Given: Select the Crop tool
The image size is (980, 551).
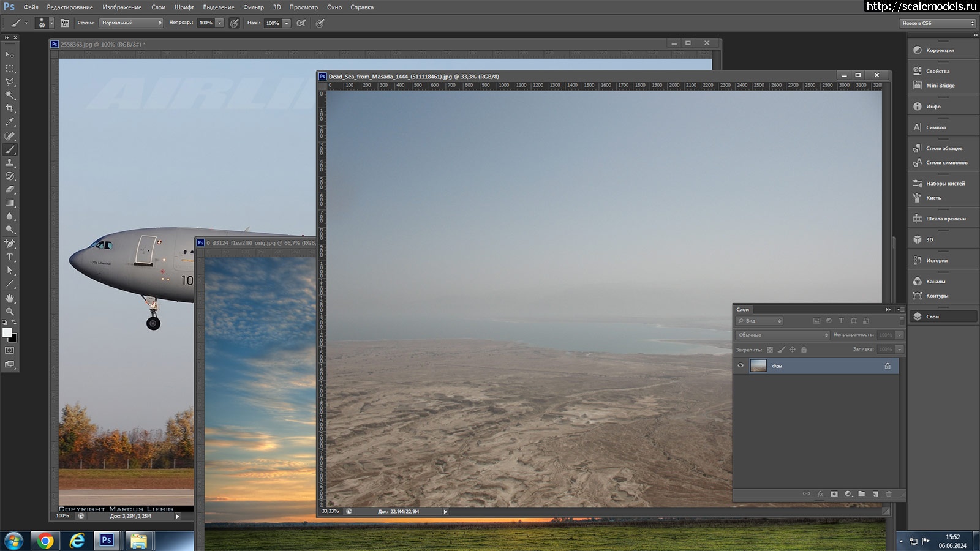Looking at the screenshot, I should point(10,108).
